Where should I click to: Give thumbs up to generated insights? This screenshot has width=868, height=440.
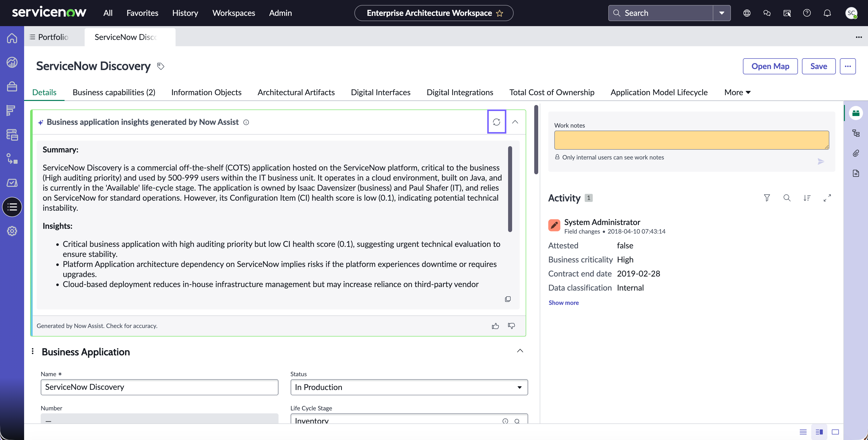pos(495,326)
